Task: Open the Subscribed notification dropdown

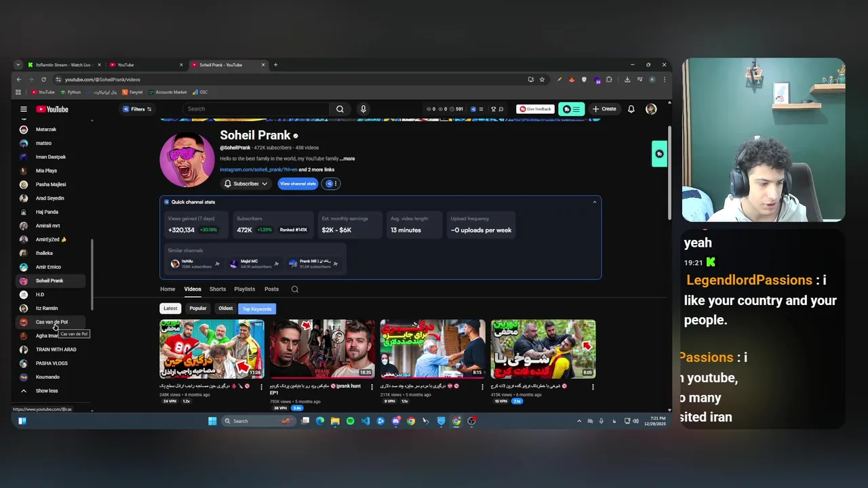Action: pos(245,184)
